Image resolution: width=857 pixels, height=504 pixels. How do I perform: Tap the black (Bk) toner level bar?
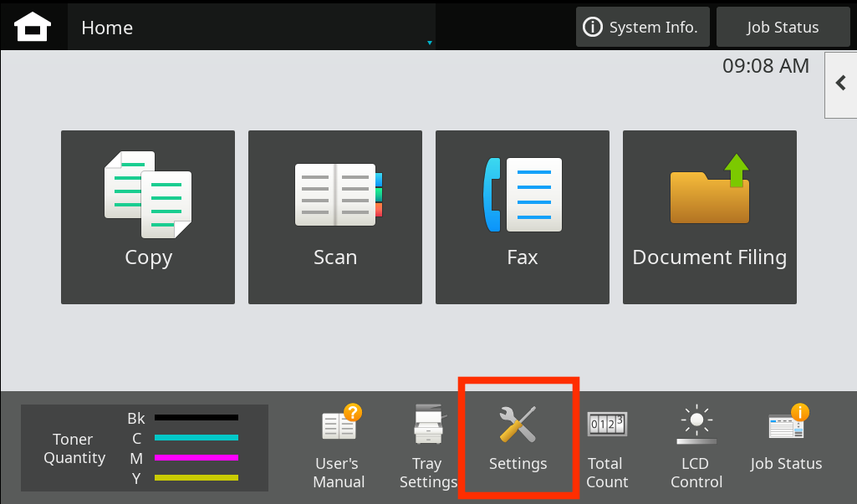(x=196, y=417)
